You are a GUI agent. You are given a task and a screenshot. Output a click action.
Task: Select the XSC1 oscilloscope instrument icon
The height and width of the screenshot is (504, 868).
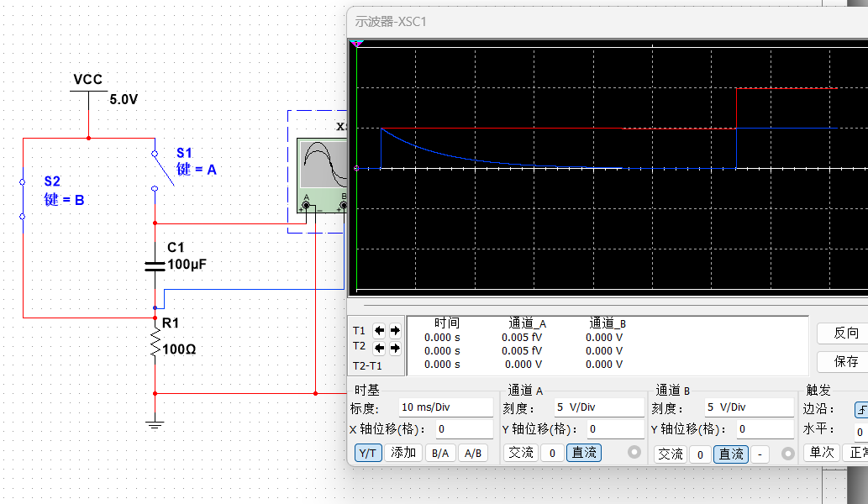pos(323,176)
